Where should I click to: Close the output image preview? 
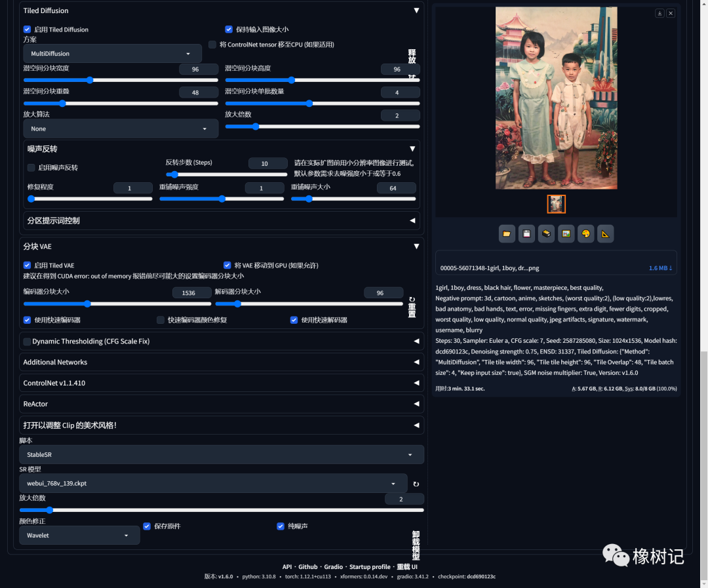click(671, 13)
